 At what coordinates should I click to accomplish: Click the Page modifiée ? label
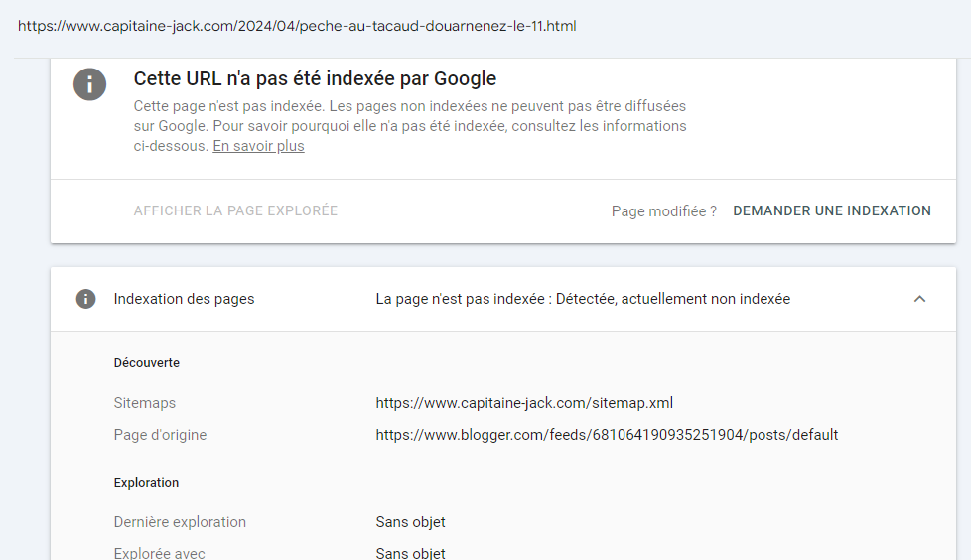click(663, 210)
